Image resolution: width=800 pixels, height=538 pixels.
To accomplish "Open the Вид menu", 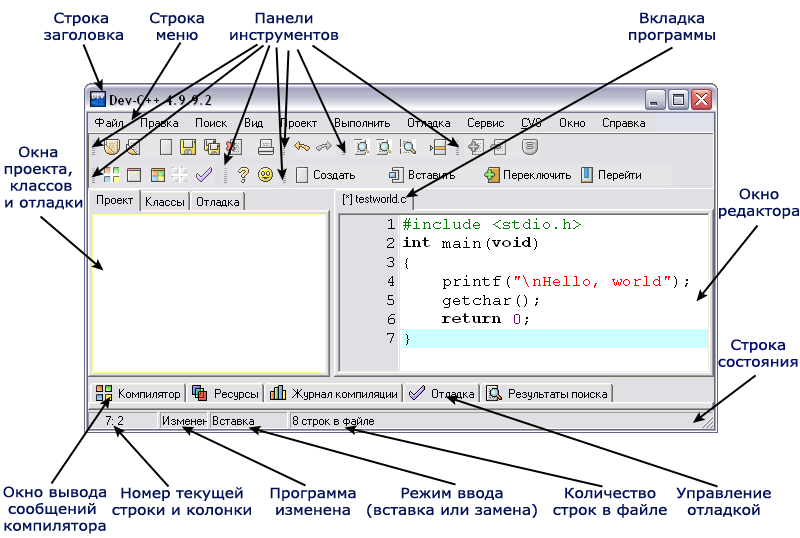I will pyautogui.click(x=253, y=123).
